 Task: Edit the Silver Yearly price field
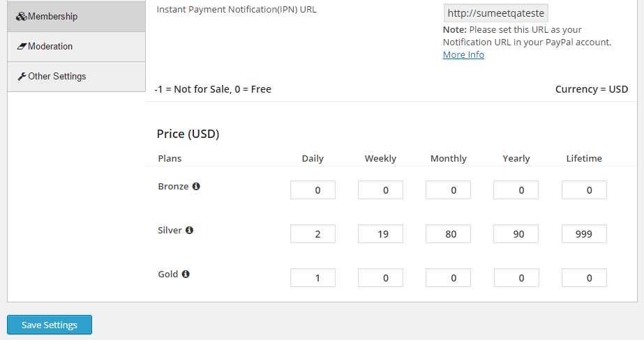(x=516, y=234)
